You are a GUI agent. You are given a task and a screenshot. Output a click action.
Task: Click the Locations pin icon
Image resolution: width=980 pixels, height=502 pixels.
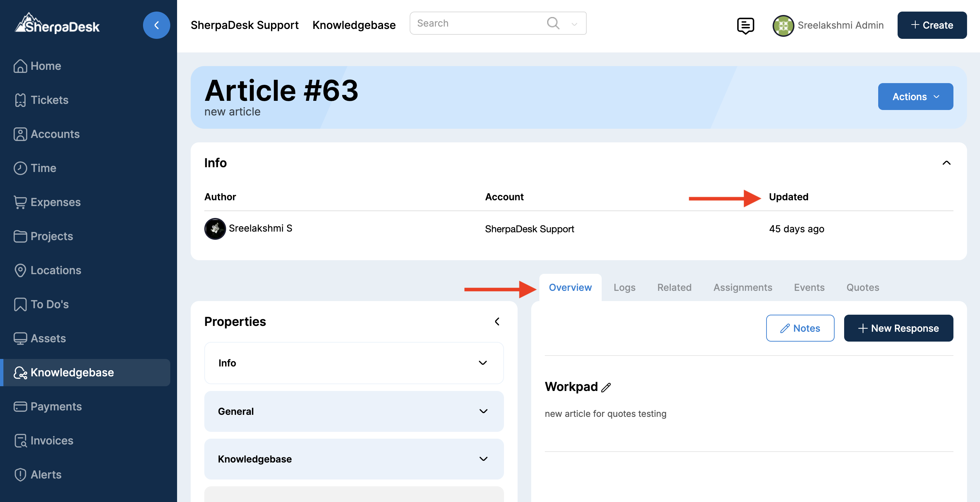(x=20, y=270)
